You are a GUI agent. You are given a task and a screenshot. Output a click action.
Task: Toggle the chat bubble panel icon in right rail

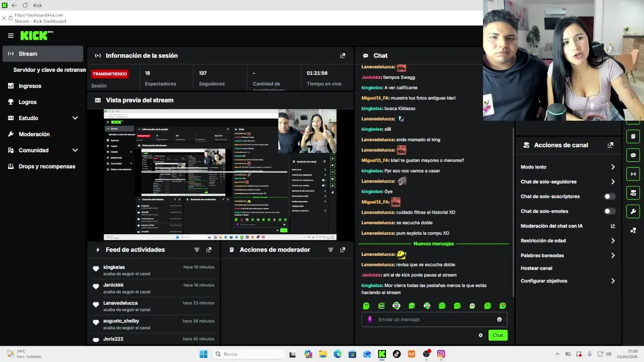point(633,155)
